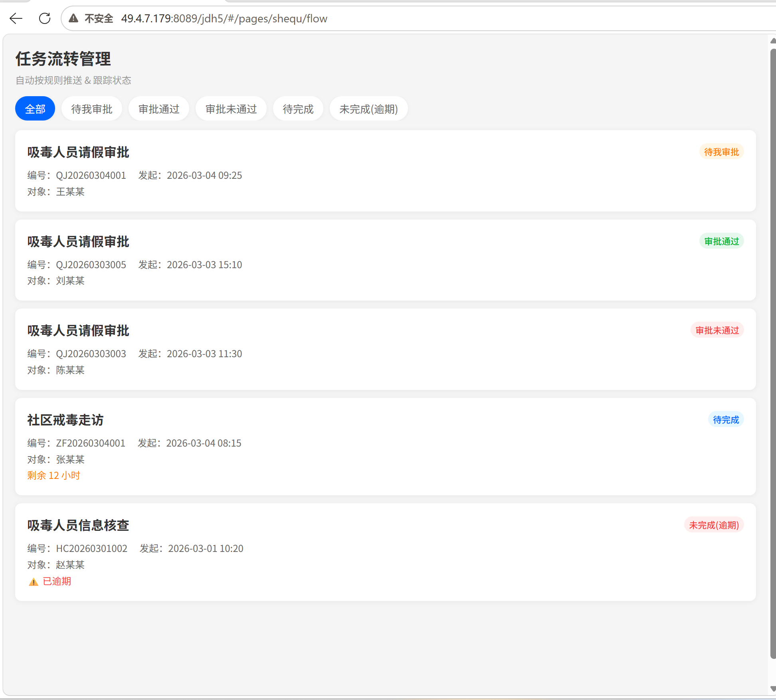Viewport: 776px width, 700px height.
Task: Click the orange 待我审批 status badge
Action: tap(721, 152)
